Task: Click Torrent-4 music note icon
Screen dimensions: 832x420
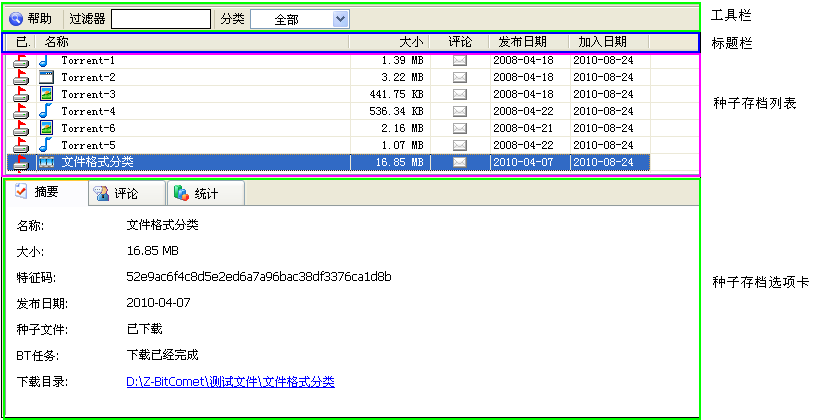Action: click(x=46, y=111)
